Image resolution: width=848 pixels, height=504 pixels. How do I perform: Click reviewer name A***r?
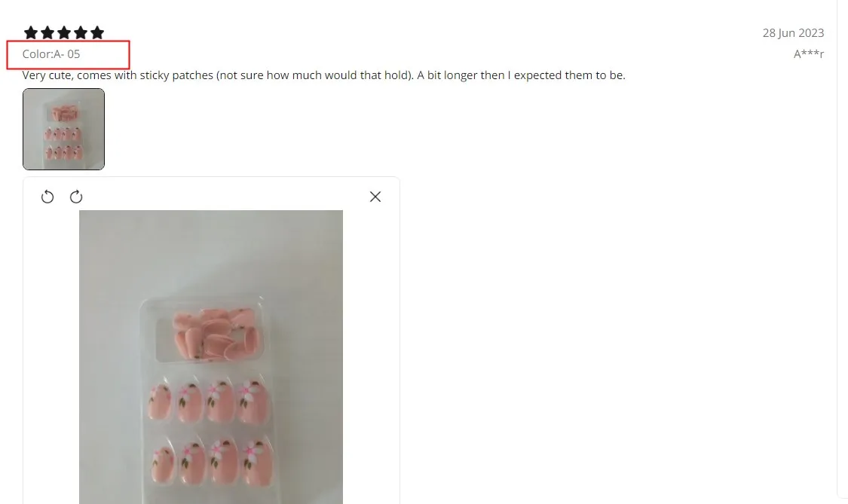pos(809,54)
